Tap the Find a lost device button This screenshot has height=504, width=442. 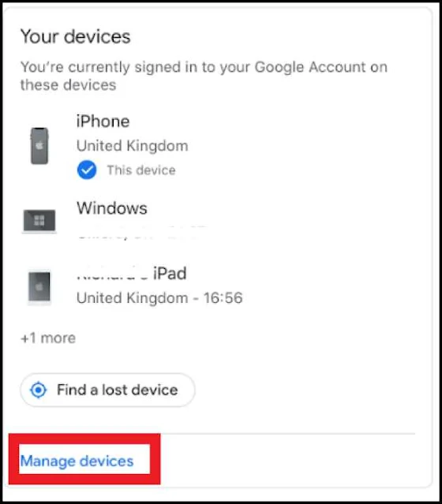pos(107,390)
